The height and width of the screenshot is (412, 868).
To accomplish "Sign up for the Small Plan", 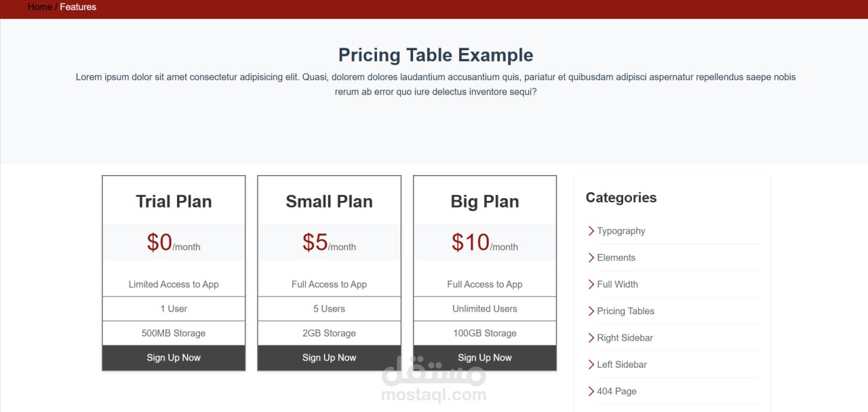I will 329,358.
